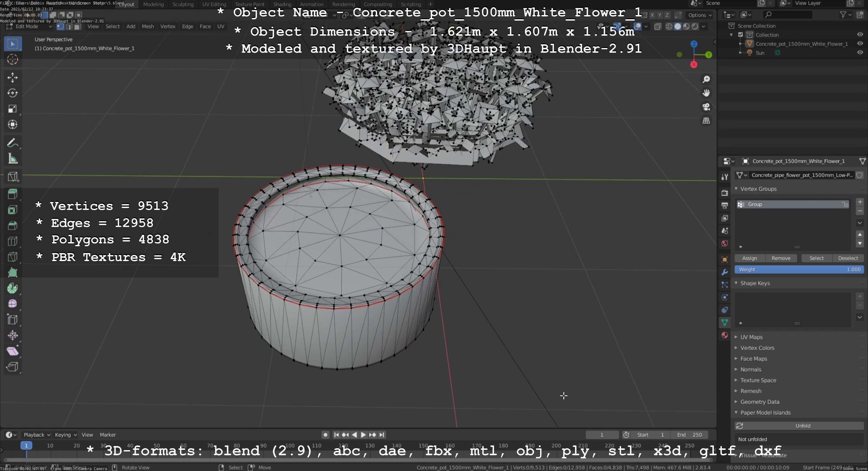The image size is (868, 471).
Task: Choose the Move tool
Action: [x=12, y=77]
